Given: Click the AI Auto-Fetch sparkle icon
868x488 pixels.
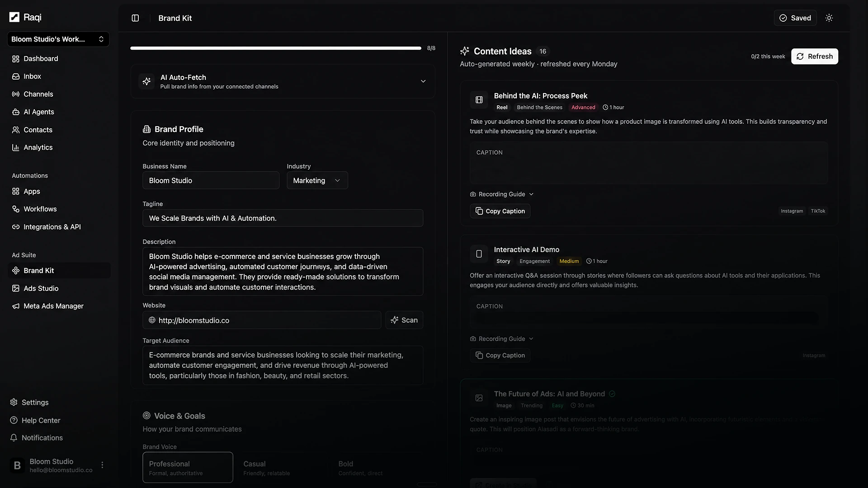Looking at the screenshot, I should tap(146, 81).
